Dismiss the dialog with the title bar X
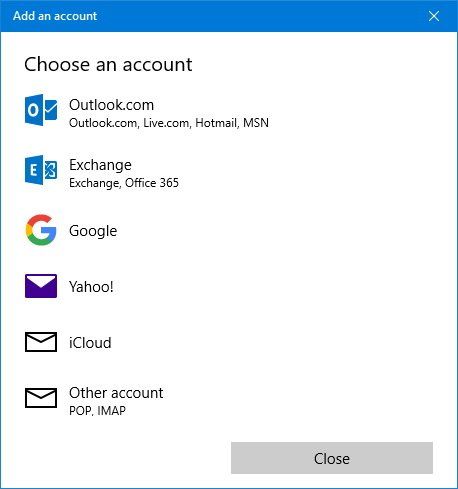The image size is (458, 489). tap(434, 16)
